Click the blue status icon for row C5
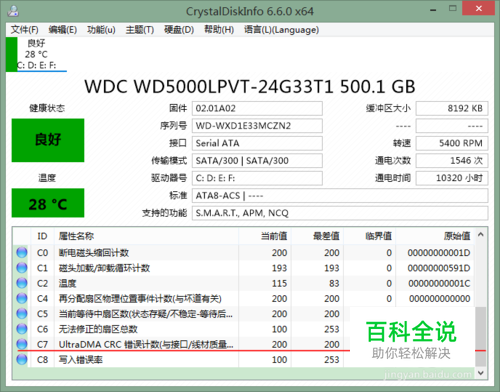 click(x=22, y=313)
